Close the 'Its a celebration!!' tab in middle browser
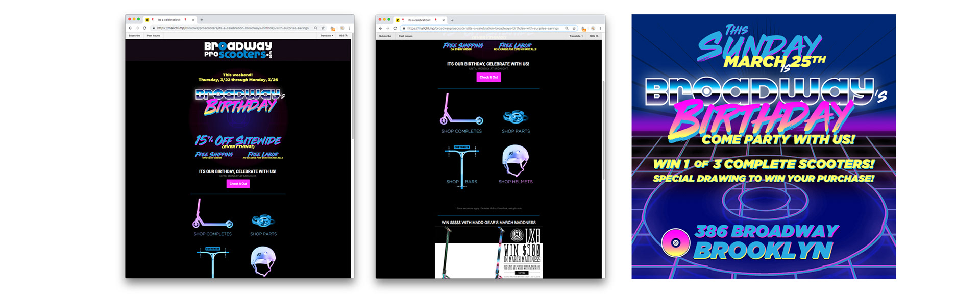Image resolution: width=980 pixels, height=294 pixels. (x=444, y=20)
